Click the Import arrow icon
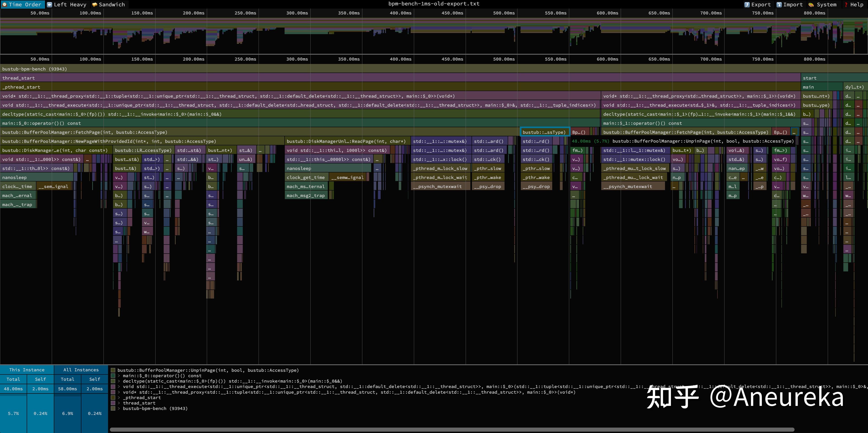 point(779,5)
